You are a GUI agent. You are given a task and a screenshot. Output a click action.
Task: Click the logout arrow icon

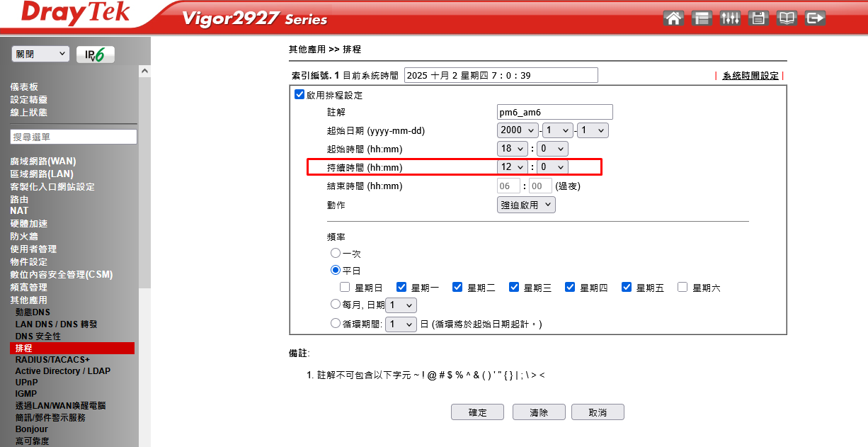pos(816,18)
